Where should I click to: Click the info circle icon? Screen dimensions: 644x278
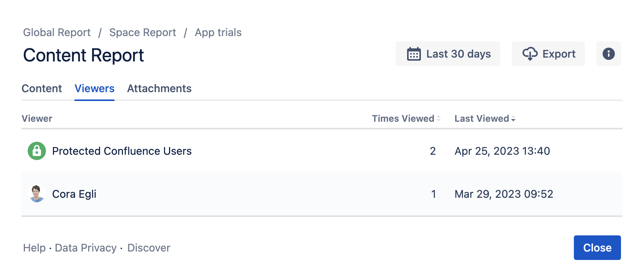tap(608, 54)
